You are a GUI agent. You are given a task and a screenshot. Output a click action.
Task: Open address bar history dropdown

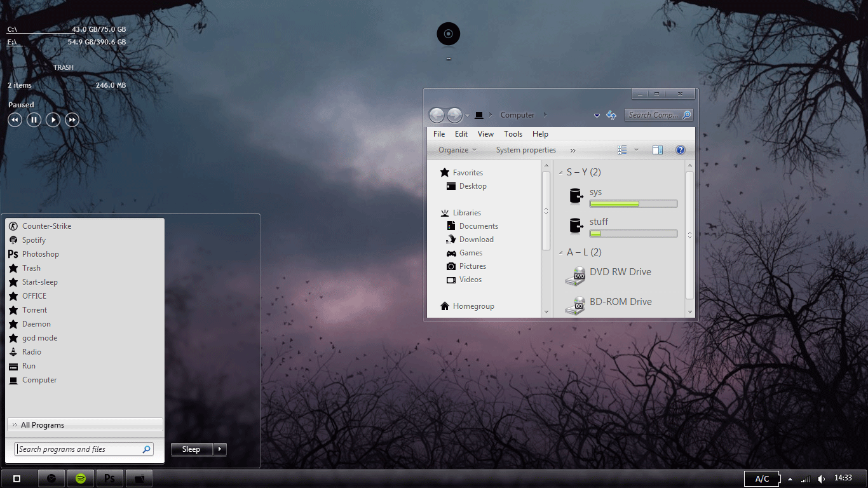[x=597, y=116]
